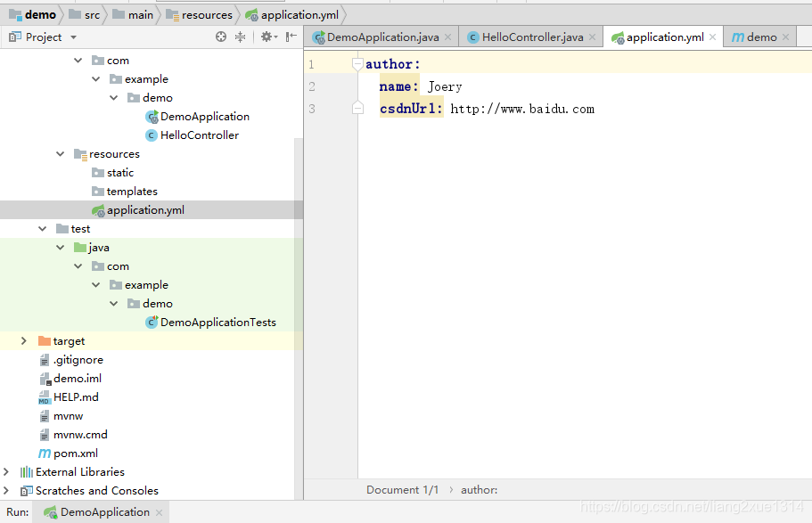Viewport: 812px width, 523px height.
Task: Select the HelloController class in tree
Action: [200, 135]
